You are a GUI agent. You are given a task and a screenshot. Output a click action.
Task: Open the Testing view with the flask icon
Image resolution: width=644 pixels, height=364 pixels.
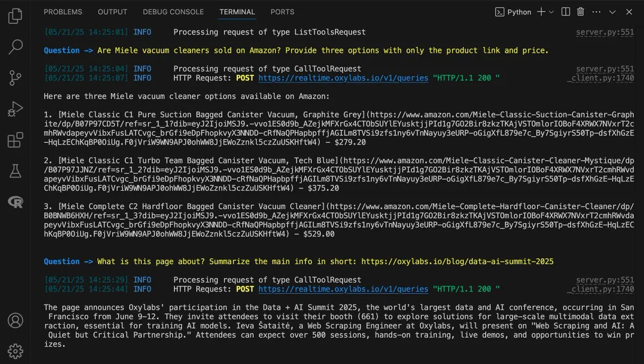(x=15, y=171)
